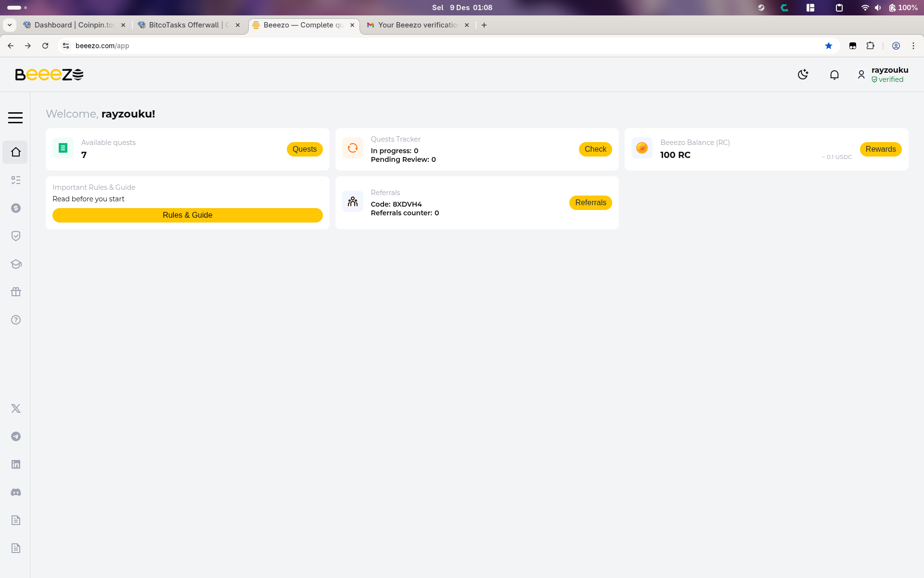
Task: Open the Chrome three-dot menu
Action: click(913, 46)
